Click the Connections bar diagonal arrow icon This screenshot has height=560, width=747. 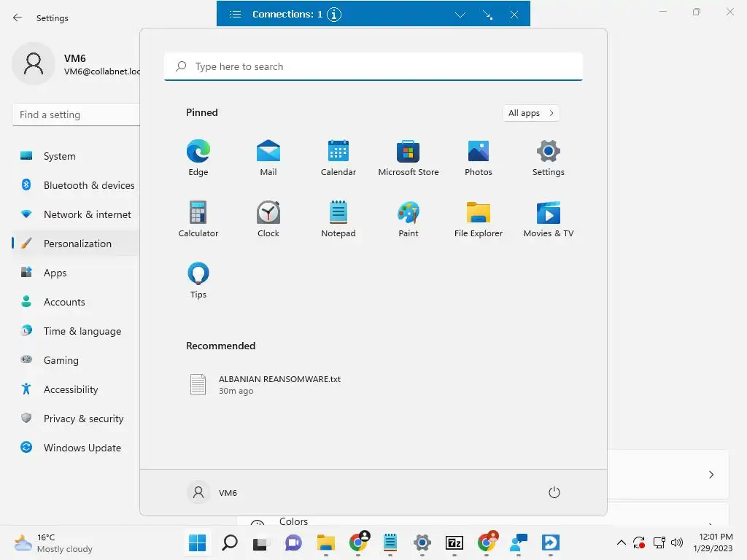tap(487, 15)
